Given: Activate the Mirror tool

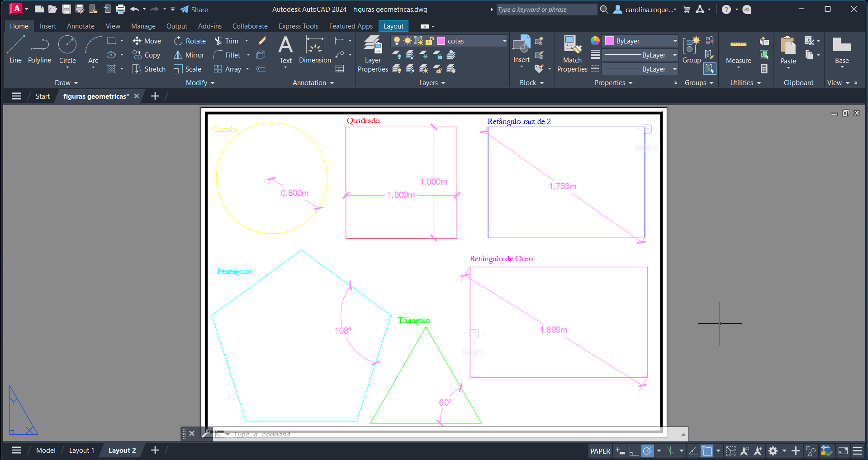Looking at the screenshot, I should click(x=189, y=55).
